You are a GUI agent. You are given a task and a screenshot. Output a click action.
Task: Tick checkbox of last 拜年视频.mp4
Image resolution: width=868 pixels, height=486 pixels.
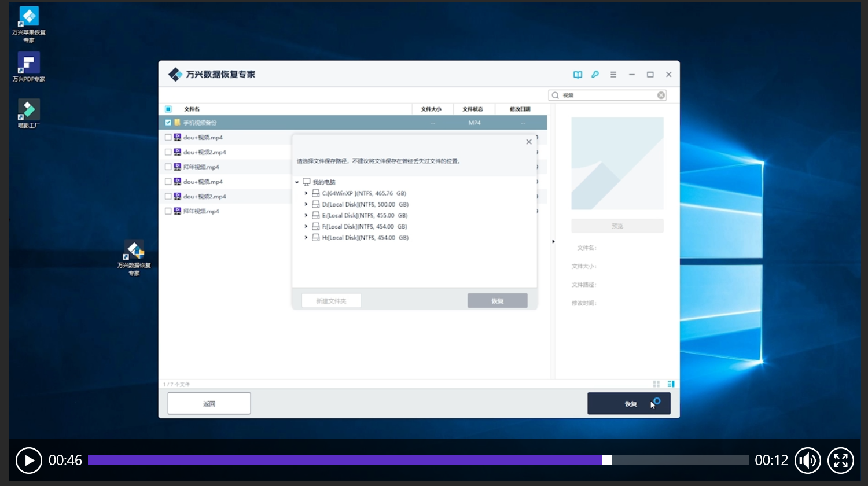click(168, 211)
